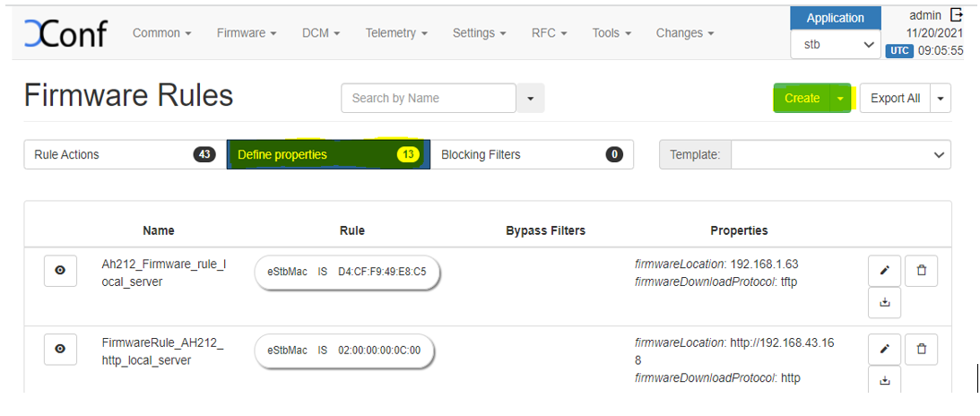
Task: Click the logout icon next to admin
Action: (x=956, y=14)
